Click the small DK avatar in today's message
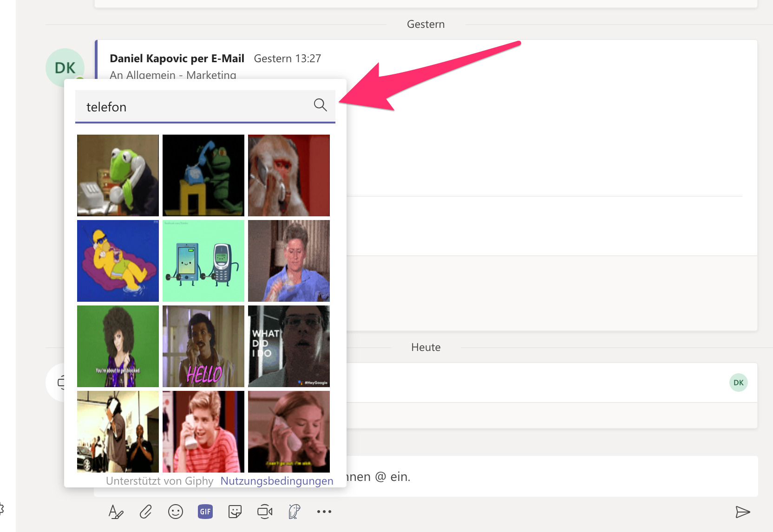Screen dimensions: 773x532 (x=739, y=383)
